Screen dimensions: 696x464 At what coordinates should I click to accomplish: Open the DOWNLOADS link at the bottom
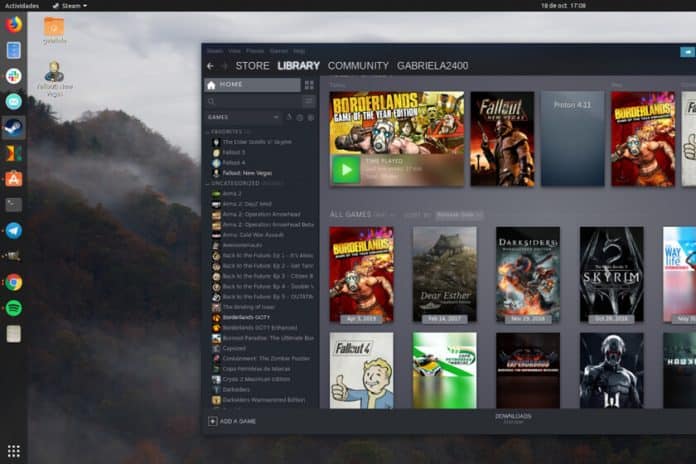coord(513,418)
